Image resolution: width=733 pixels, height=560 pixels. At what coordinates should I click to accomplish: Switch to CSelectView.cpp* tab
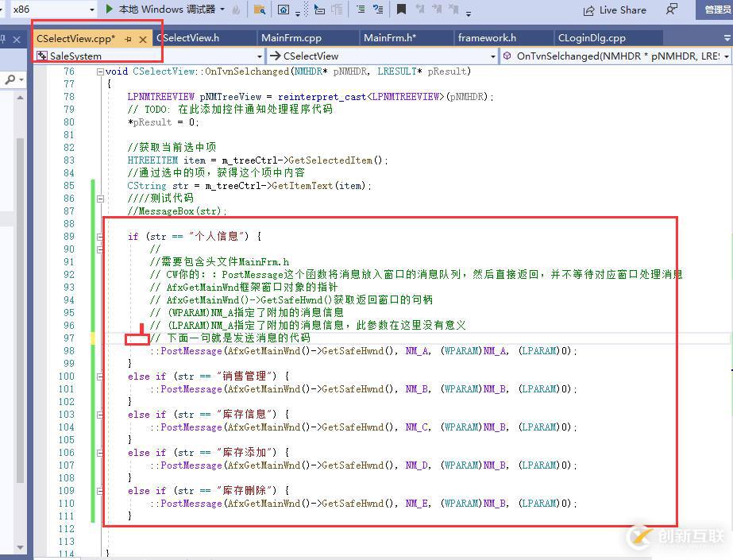[x=75, y=38]
